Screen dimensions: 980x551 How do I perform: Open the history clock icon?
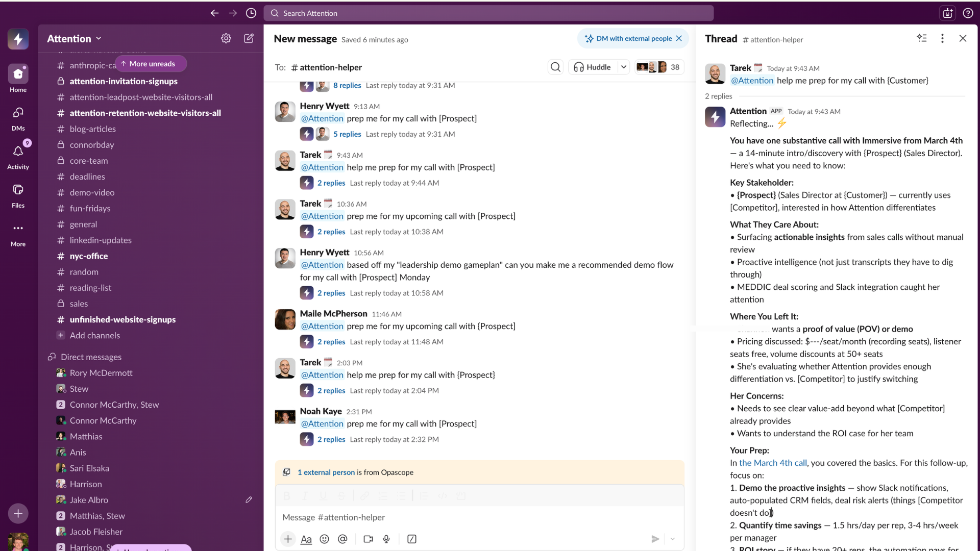(251, 13)
